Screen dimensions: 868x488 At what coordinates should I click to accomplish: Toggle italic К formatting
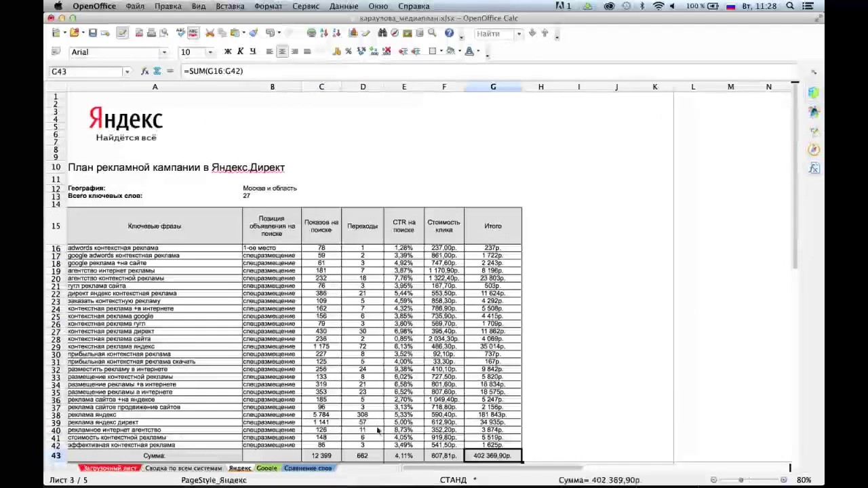tap(240, 52)
